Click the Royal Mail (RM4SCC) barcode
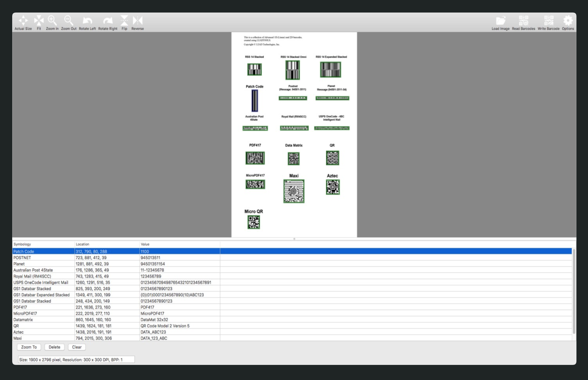588x380 pixels. tap(294, 128)
